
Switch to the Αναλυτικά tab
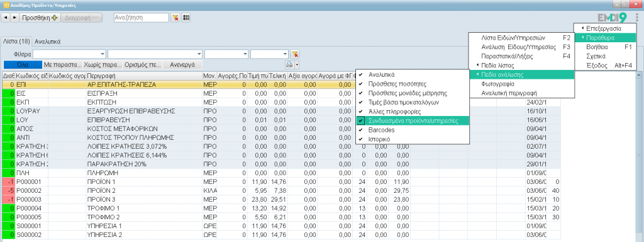[48, 42]
